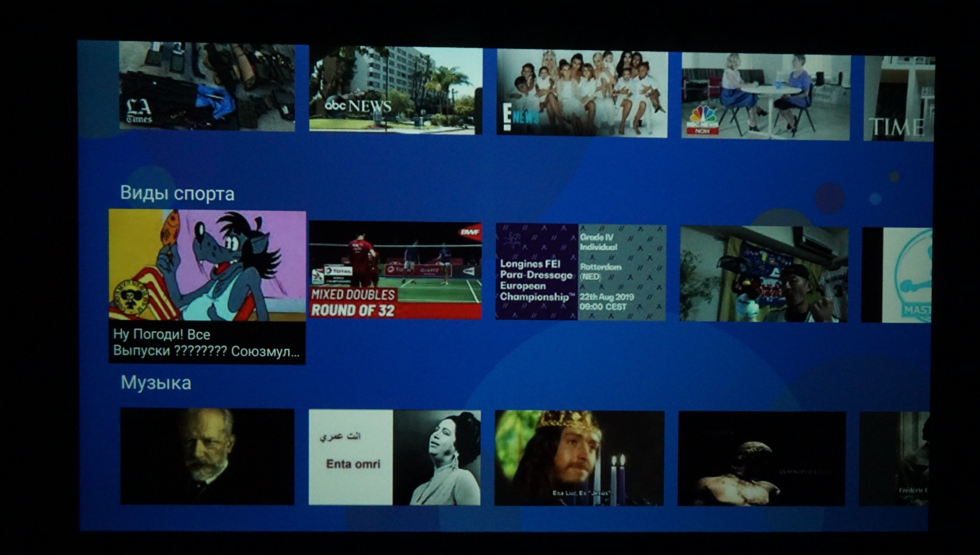Viewport: 980px width, 555px height.
Task: Open the LA Times news video thumbnail
Action: pyautogui.click(x=207, y=87)
